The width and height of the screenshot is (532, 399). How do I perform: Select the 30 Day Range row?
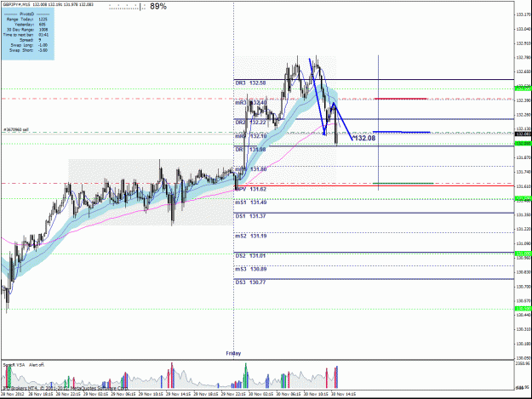pyautogui.click(x=27, y=30)
